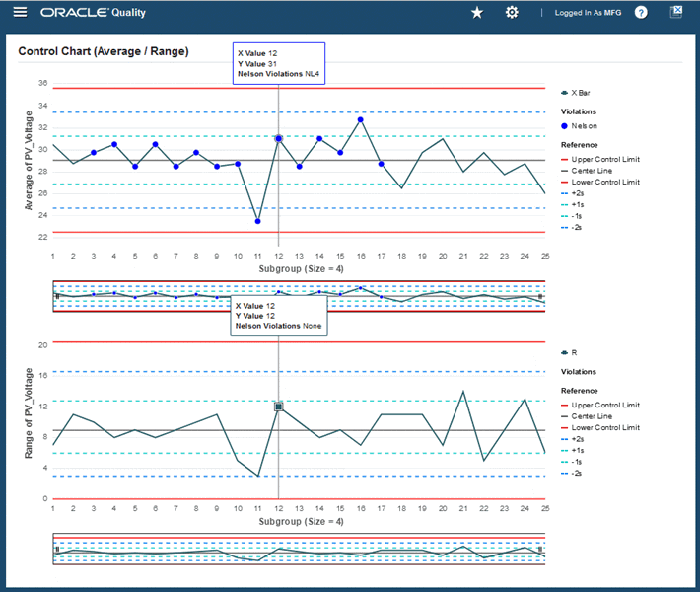
Task: Grab left handle of average chart overview slider
Action: [57, 296]
